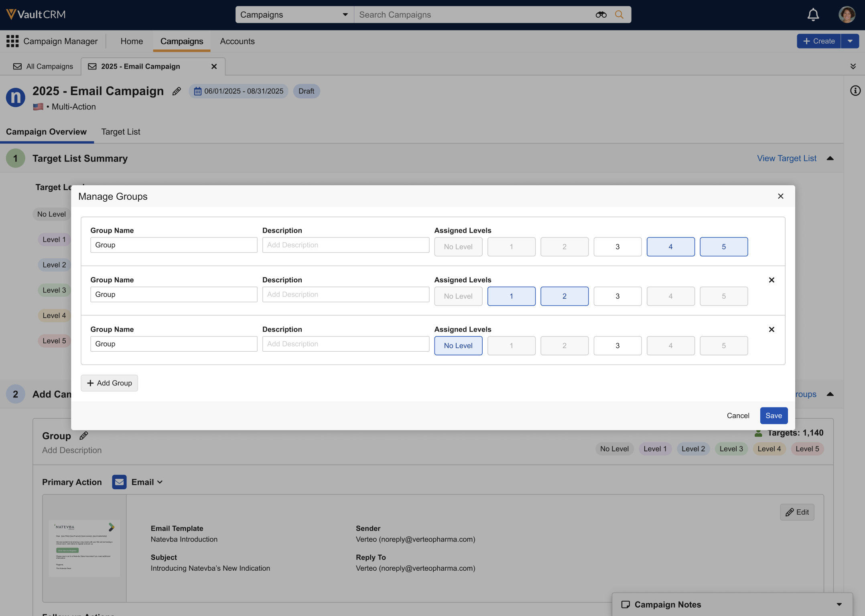Viewport: 865px width, 616px height.
Task: Deselect level 1 in second group
Action: [511, 296]
